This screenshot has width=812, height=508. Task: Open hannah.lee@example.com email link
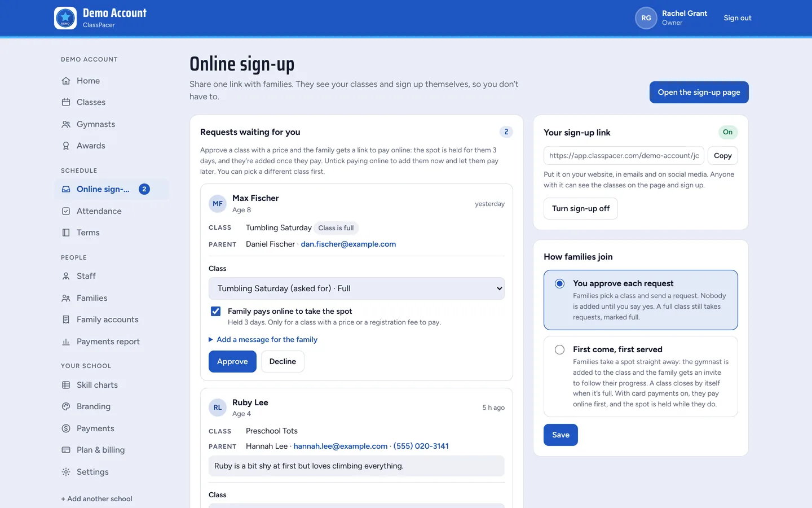click(341, 446)
